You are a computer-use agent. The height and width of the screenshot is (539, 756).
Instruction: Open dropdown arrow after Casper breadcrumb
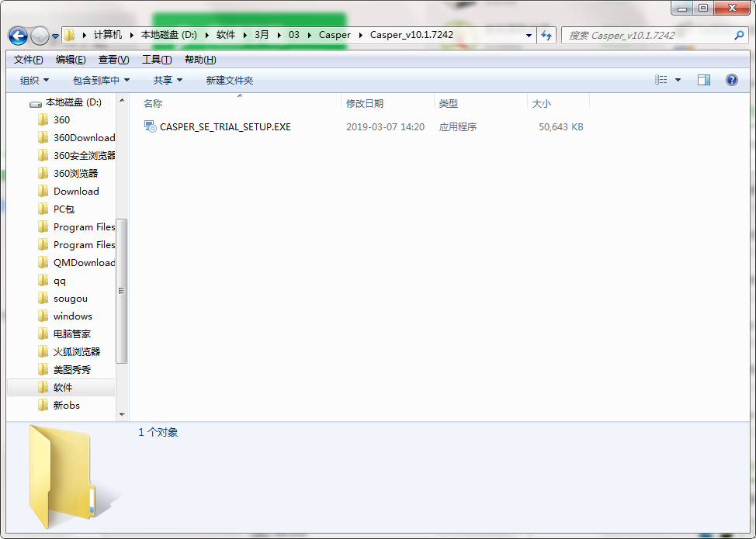361,35
